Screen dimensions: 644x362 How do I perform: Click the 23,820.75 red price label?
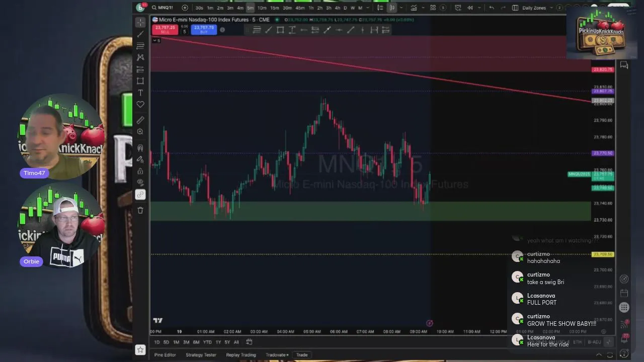pyautogui.click(x=603, y=69)
